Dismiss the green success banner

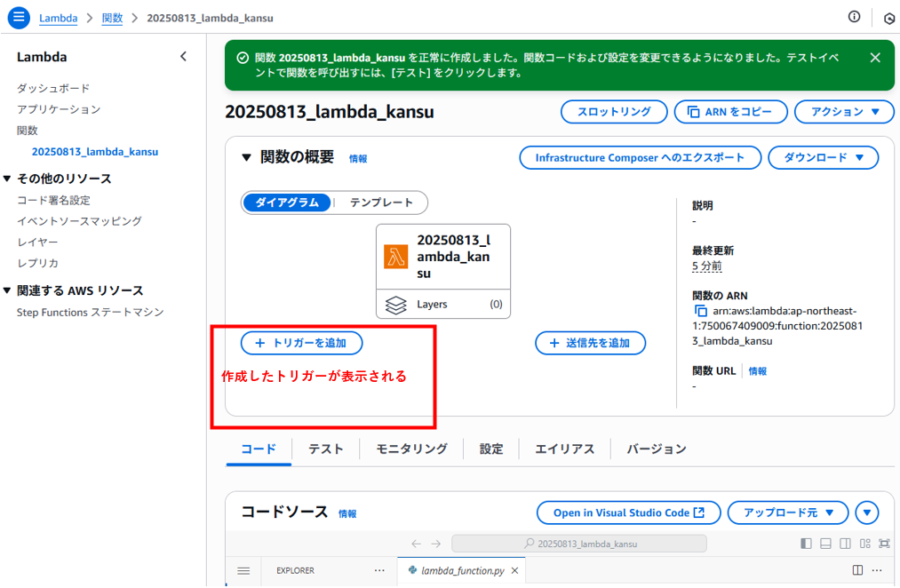(875, 58)
